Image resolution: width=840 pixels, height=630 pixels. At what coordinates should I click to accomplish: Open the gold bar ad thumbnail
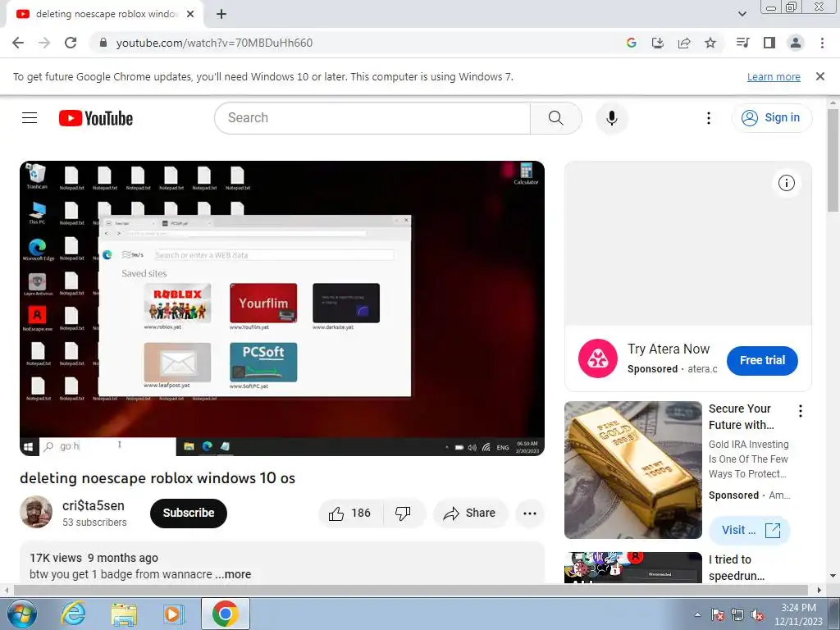tap(632, 470)
